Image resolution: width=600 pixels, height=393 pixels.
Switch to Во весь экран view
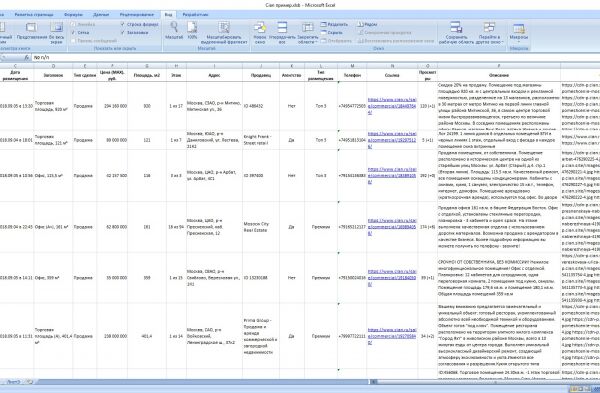(x=56, y=33)
